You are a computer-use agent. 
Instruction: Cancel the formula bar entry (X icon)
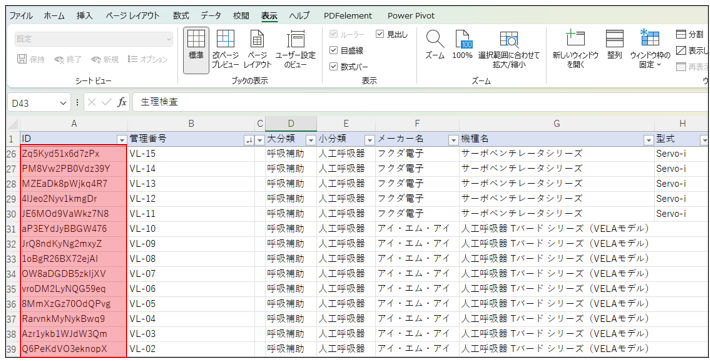tap(91, 102)
